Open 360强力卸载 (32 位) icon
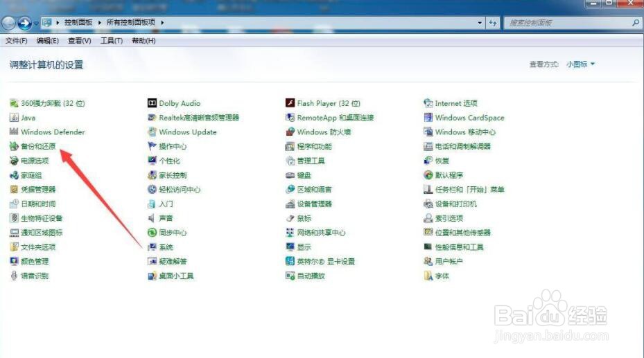 tap(14, 103)
